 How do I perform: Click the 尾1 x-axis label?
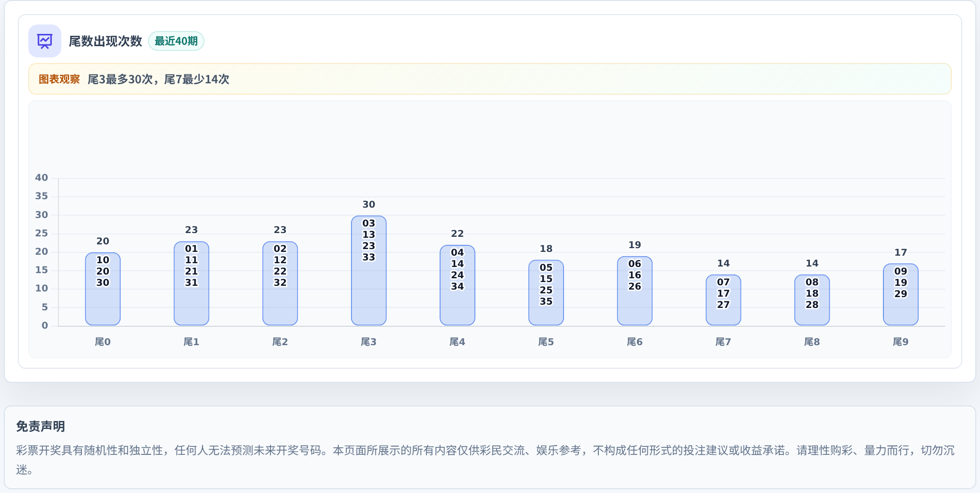191,342
